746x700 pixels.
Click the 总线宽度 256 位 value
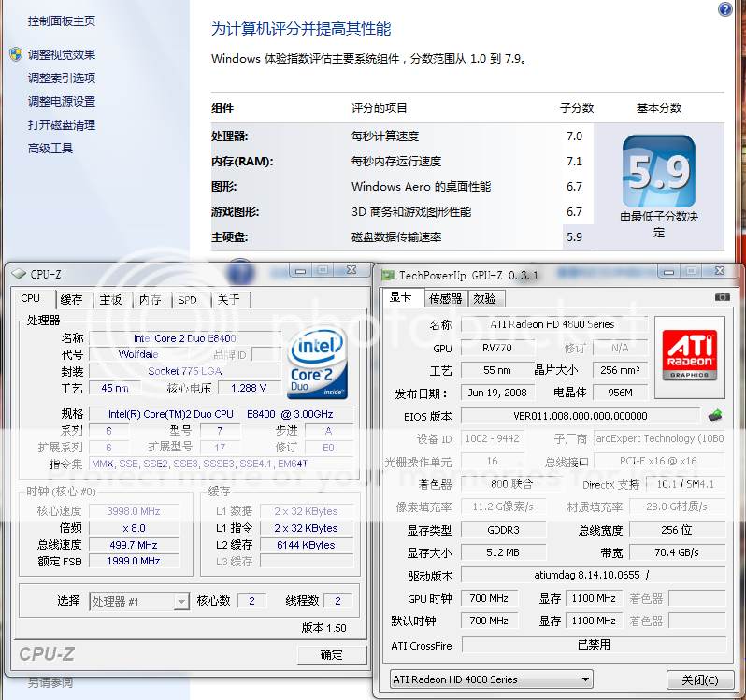(x=677, y=530)
